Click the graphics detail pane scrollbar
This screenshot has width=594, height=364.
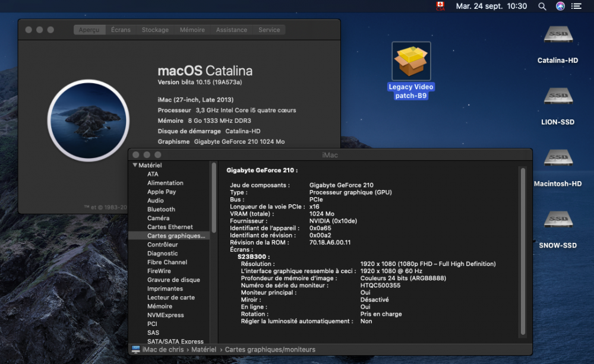(523, 251)
